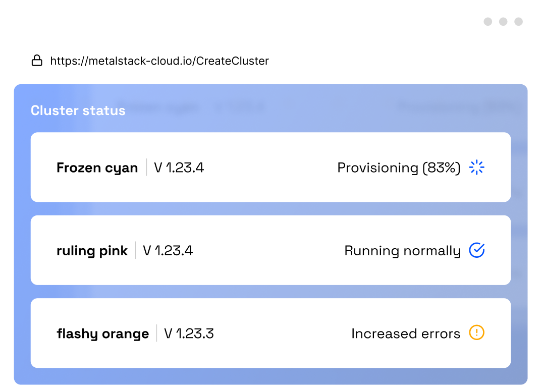Image resolution: width=542 pixels, height=392 pixels.
Task: Click the middle grey window dot
Action: [x=503, y=21]
